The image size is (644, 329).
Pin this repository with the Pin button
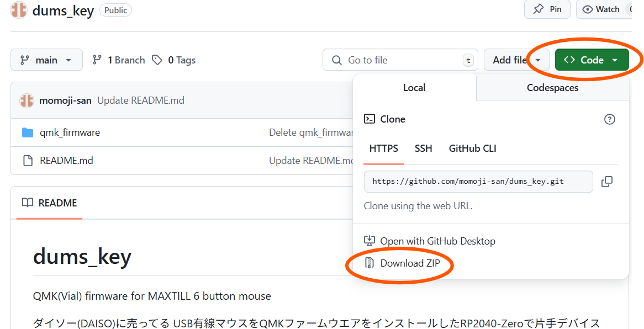tap(547, 9)
